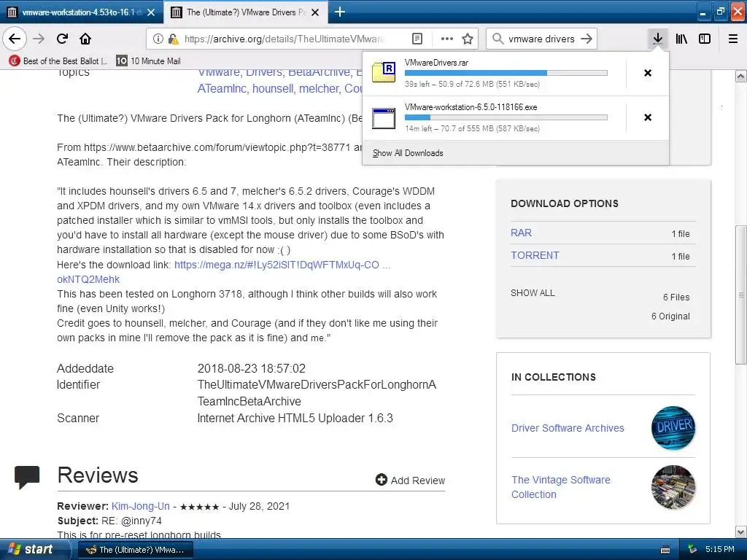Toggle the downloads panel arrow button
747x560 pixels.
[657, 39]
